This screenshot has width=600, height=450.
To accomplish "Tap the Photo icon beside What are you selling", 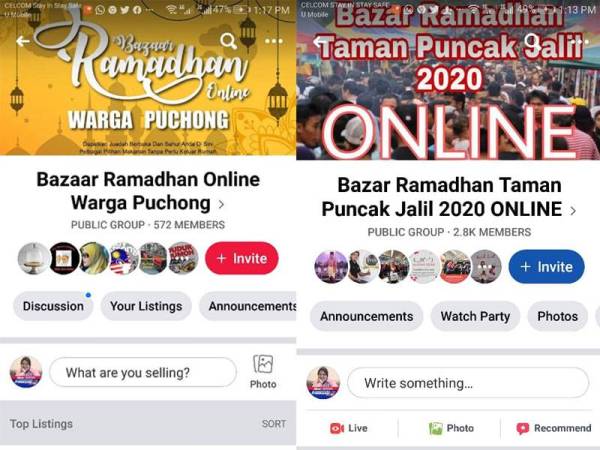I will (263, 372).
